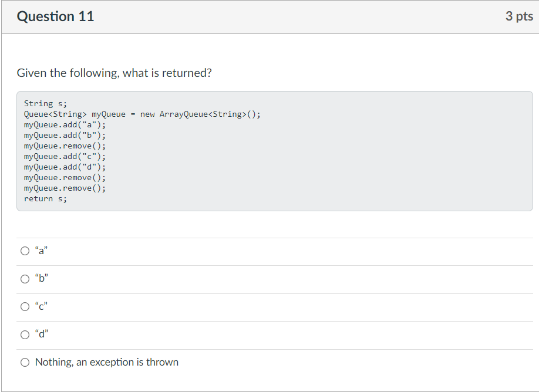Viewport: 539px width, 392px height.
Task: Click the "d" answer label text
Action: (42, 333)
